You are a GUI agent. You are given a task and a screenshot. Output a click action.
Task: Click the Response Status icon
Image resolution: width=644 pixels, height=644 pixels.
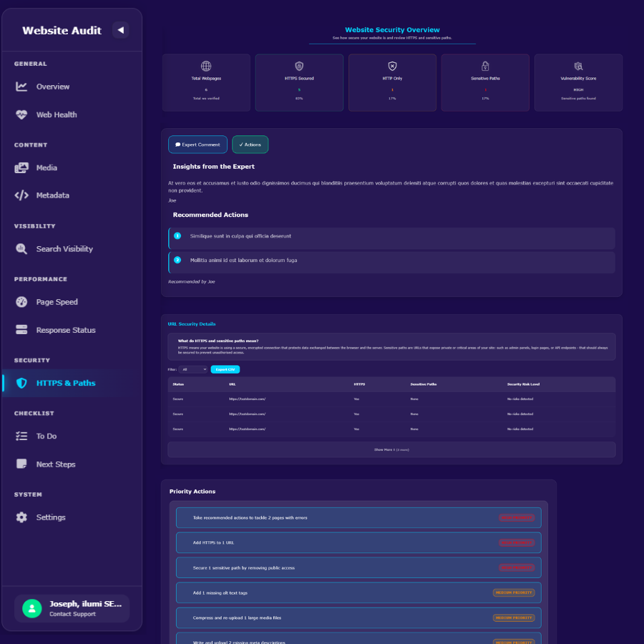point(22,329)
